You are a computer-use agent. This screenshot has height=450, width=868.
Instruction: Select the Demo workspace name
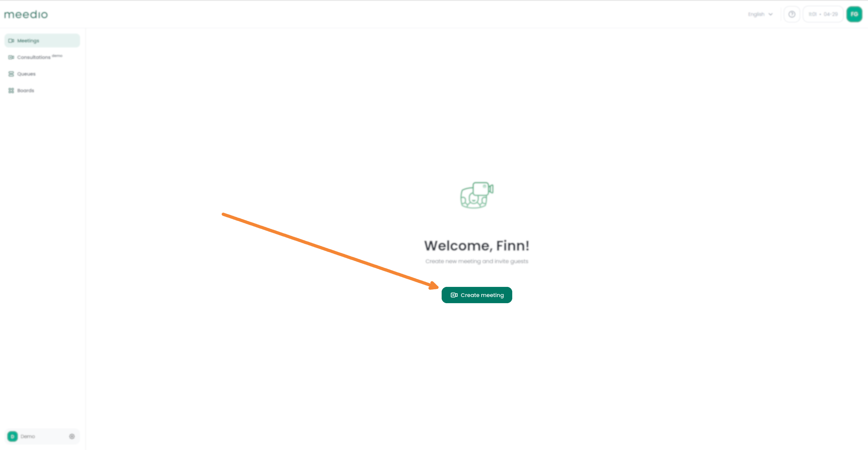click(x=28, y=436)
